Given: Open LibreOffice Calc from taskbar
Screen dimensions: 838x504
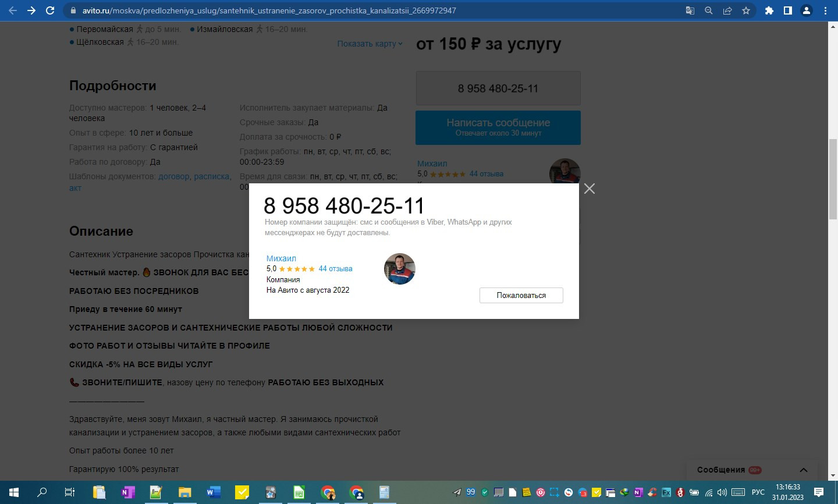Looking at the screenshot, I should click(x=299, y=492).
